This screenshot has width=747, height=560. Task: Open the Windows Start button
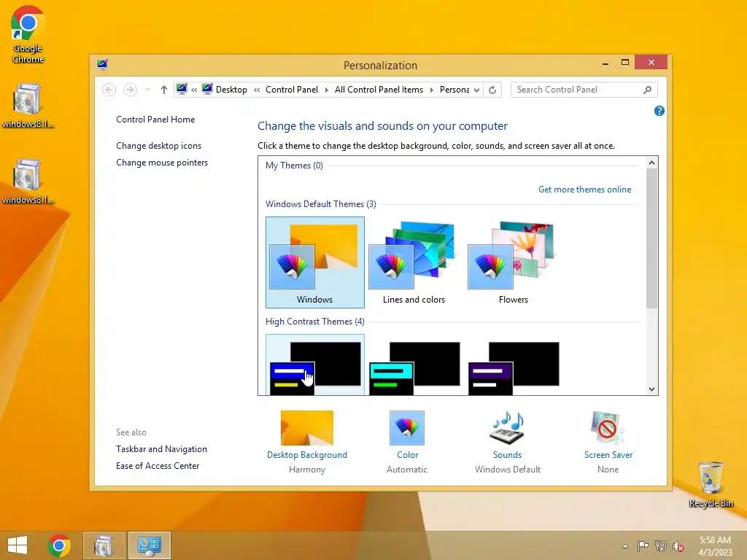pos(18,545)
